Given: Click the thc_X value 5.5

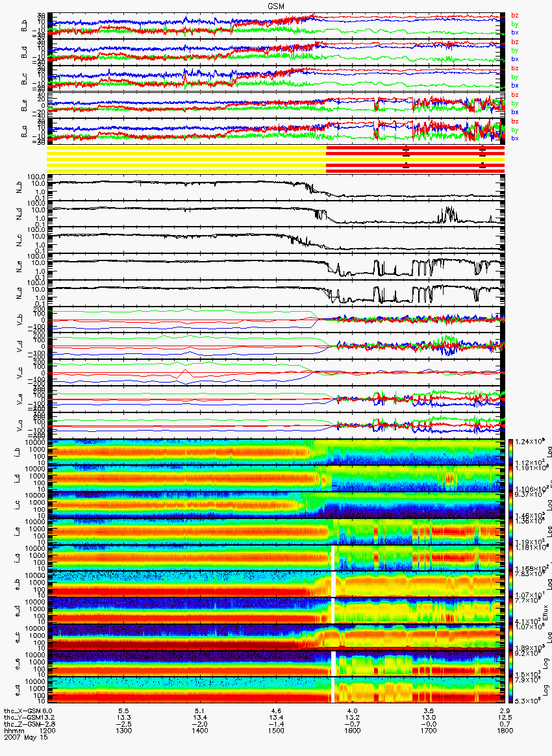Looking at the screenshot, I should (x=123, y=711).
